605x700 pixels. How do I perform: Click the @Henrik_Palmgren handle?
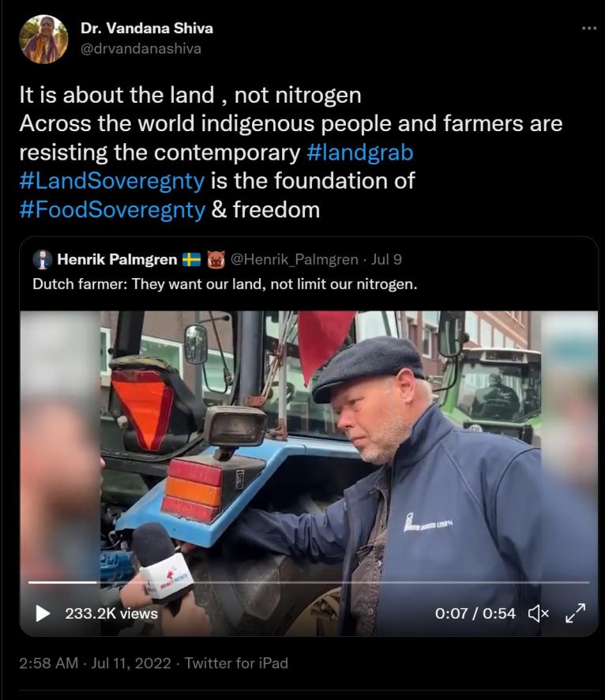294,259
